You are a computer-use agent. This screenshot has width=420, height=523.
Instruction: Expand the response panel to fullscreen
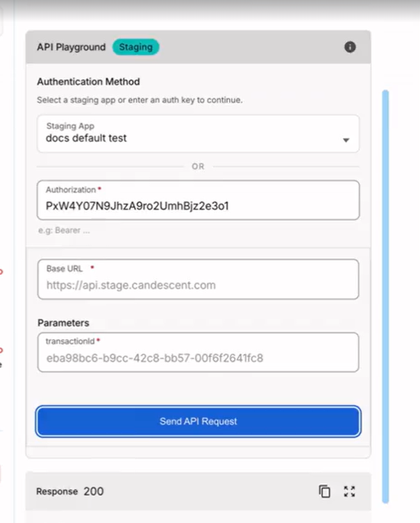coord(349,491)
